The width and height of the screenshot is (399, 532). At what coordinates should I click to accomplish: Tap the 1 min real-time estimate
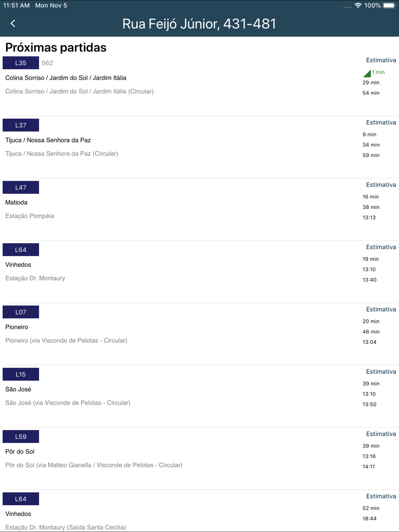(x=378, y=72)
